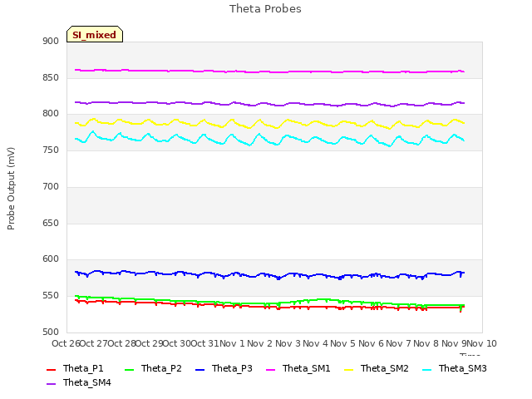Image resolution: width=532 pixels, height=399 pixels.
Task: Click the Nov 7 x-axis date label
Action: click(398, 343)
